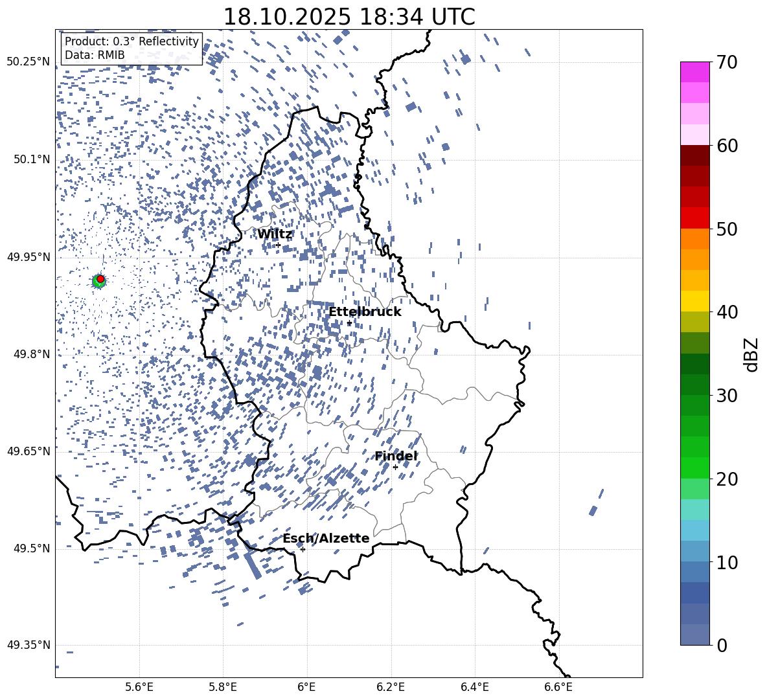
Task: Click the Ettelbruck location cross marker
Action: point(349,323)
